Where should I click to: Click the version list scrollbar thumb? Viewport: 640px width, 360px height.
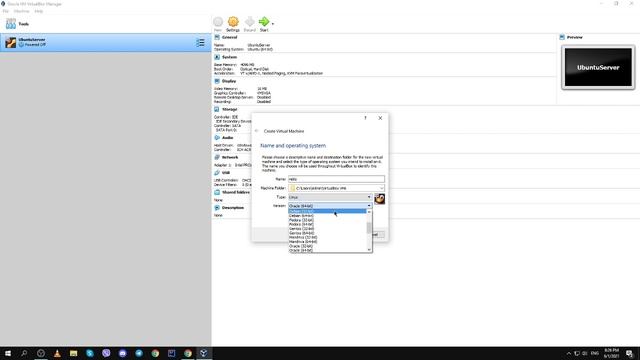click(369, 228)
